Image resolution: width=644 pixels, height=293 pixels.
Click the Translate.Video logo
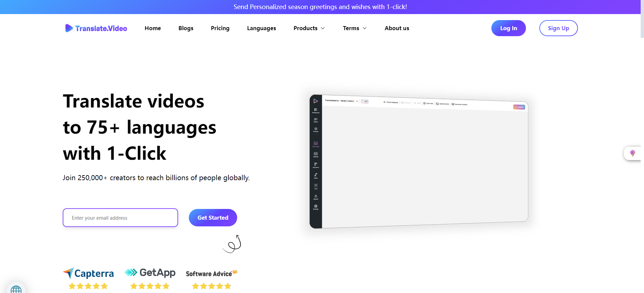96,28
